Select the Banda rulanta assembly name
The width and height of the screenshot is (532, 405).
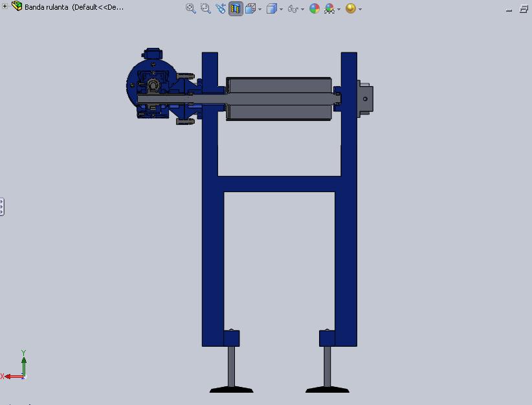[x=47, y=7]
